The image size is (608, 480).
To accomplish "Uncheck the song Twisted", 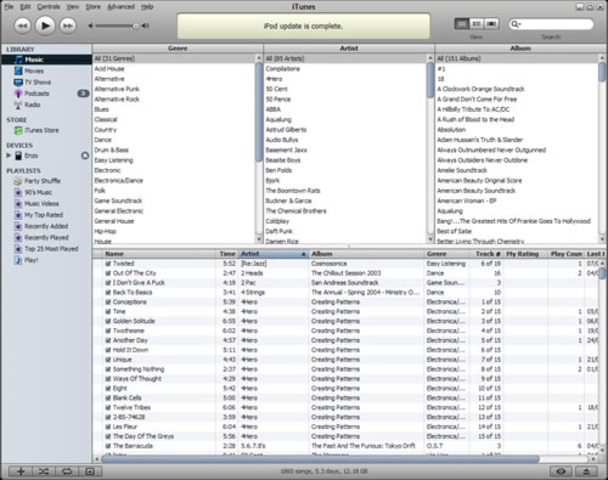I will (108, 264).
